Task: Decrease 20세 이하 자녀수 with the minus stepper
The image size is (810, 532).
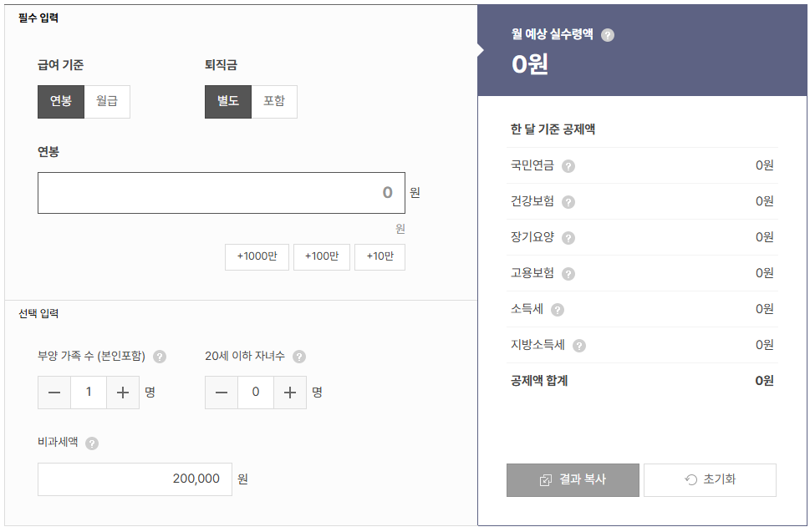Action: pyautogui.click(x=222, y=393)
